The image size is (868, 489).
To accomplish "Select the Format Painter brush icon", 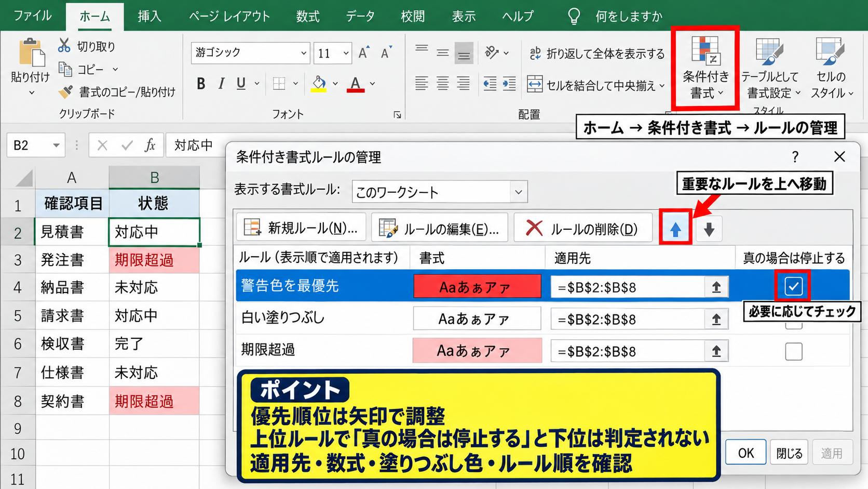I will tap(65, 92).
